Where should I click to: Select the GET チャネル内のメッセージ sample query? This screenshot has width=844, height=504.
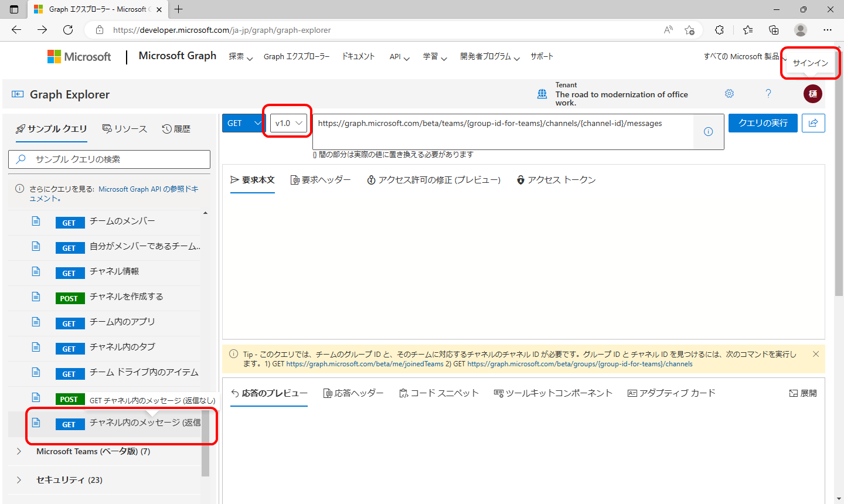tap(104, 424)
